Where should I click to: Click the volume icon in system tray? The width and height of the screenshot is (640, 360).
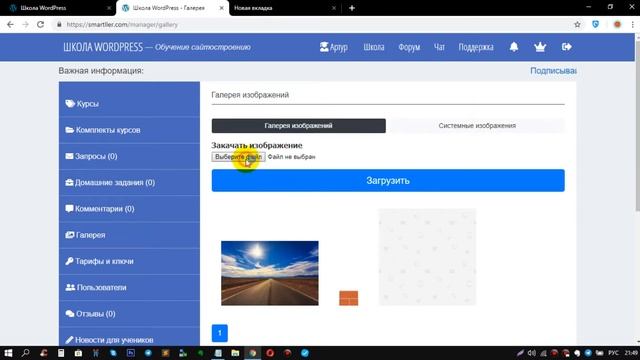tap(531, 353)
